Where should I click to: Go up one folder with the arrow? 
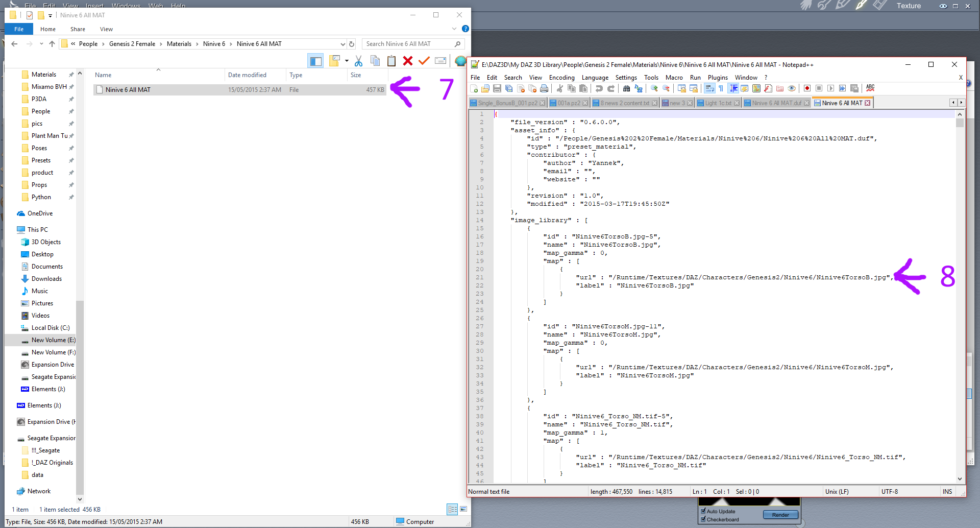point(52,44)
